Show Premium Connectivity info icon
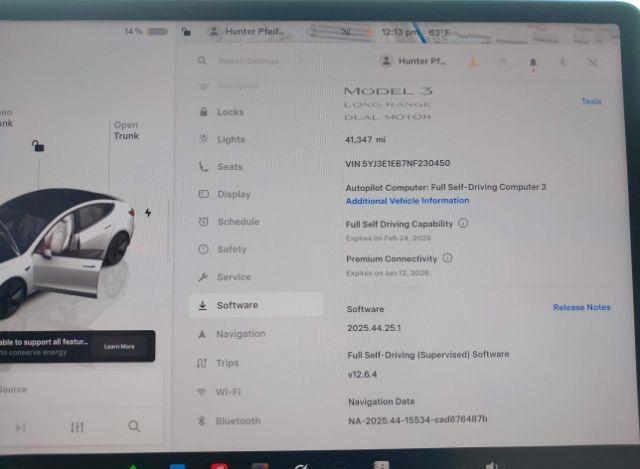Viewport: 640px width, 469px height. click(447, 258)
